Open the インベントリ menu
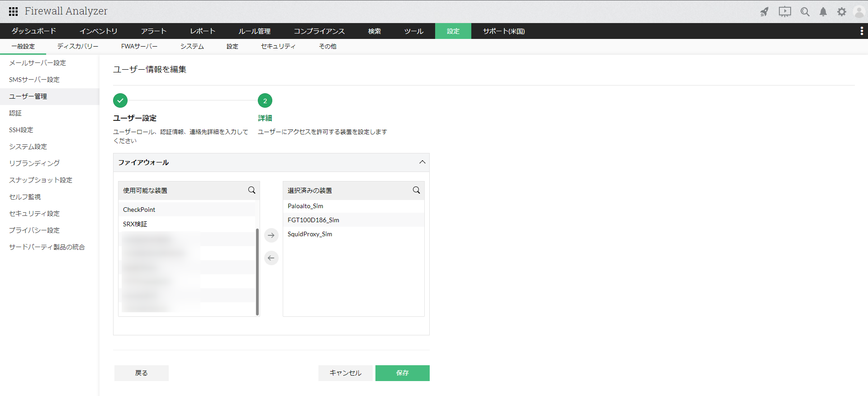 (x=99, y=31)
